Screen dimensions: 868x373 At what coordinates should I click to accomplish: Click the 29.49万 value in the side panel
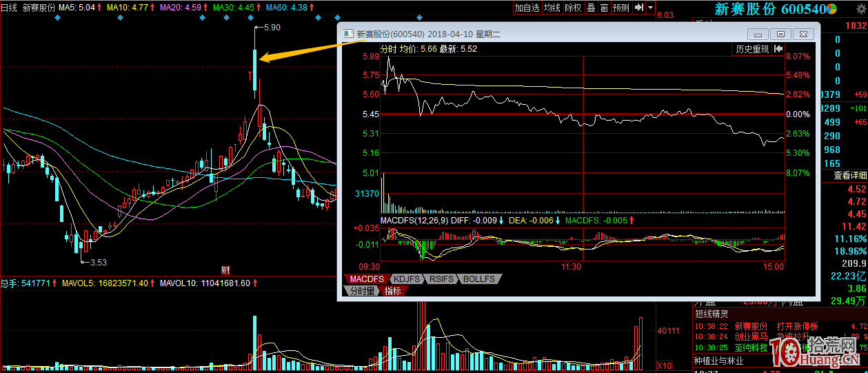point(848,301)
